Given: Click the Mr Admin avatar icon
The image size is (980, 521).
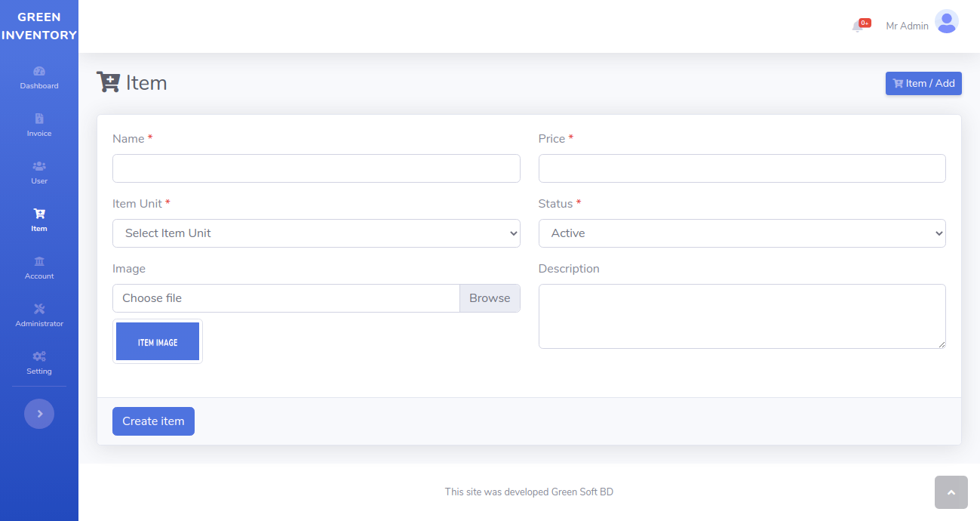Looking at the screenshot, I should (x=946, y=22).
